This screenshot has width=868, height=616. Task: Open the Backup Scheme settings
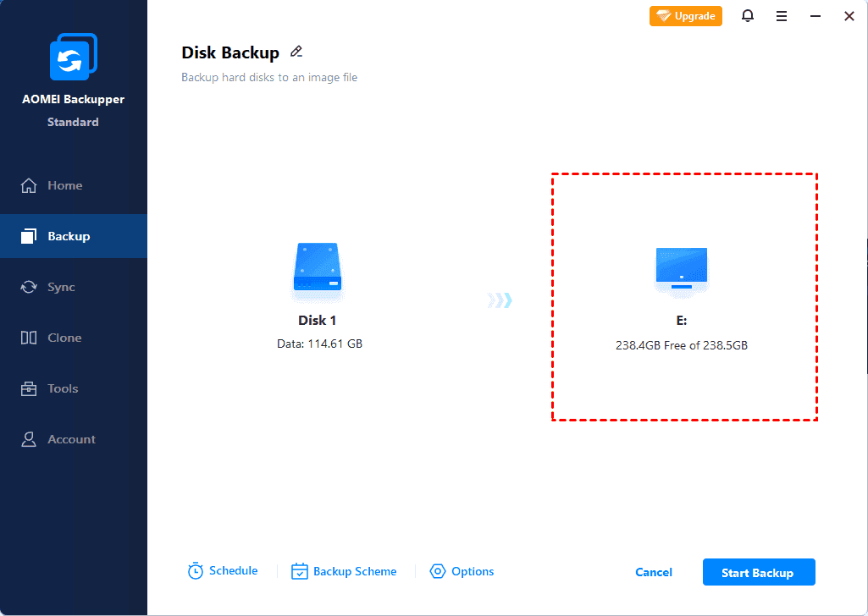344,571
